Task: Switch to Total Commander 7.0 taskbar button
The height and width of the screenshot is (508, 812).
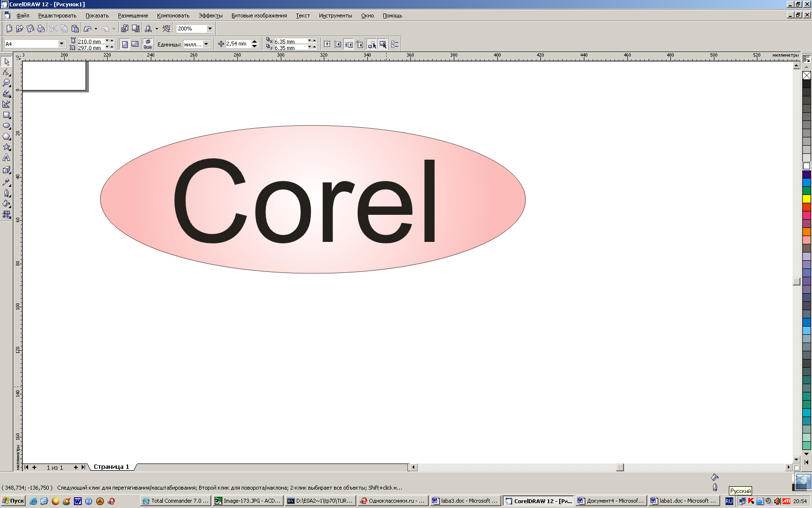Action: tap(175, 501)
